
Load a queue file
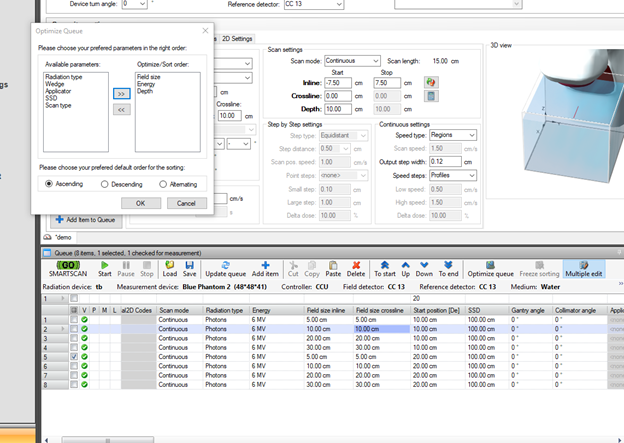[170, 269]
